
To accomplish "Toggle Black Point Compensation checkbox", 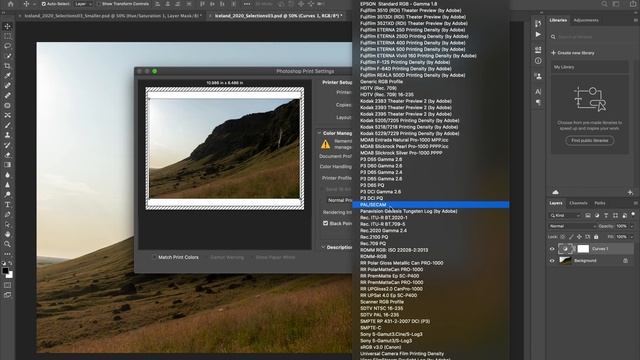I will click(x=325, y=223).
